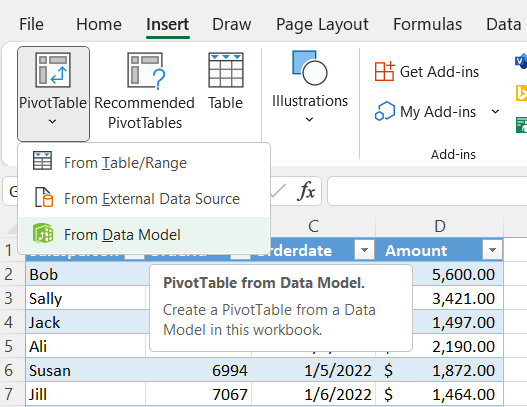Viewport: 527px width, 407px height.
Task: Select the amount cell 1,872.00
Action: 439,370
